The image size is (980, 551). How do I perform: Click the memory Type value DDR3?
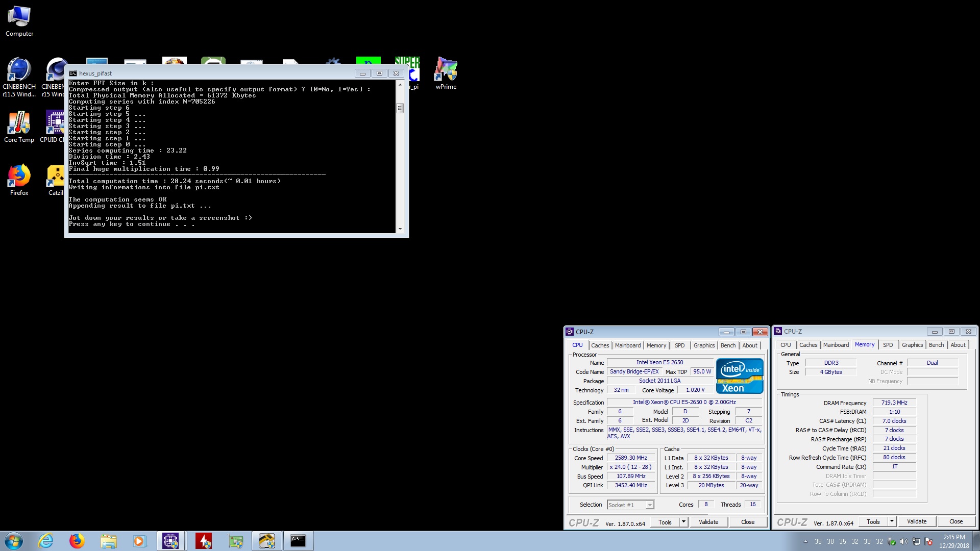[831, 363]
